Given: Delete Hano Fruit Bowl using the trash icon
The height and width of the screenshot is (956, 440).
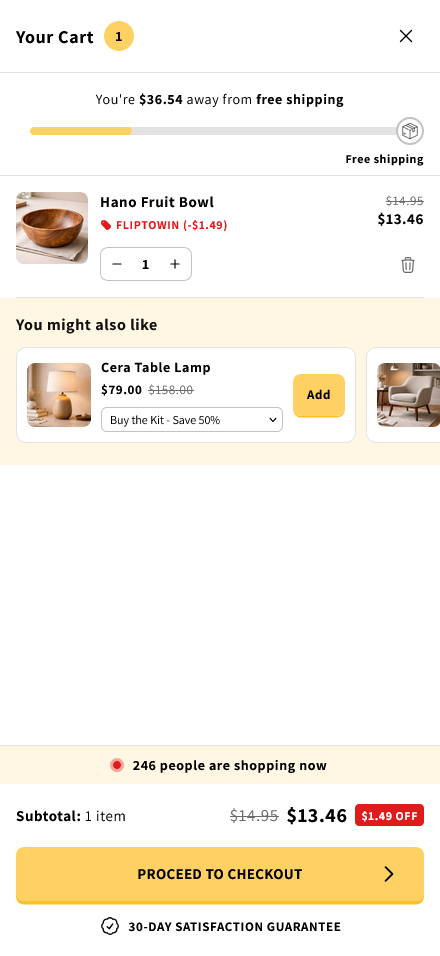Looking at the screenshot, I should pyautogui.click(x=408, y=265).
